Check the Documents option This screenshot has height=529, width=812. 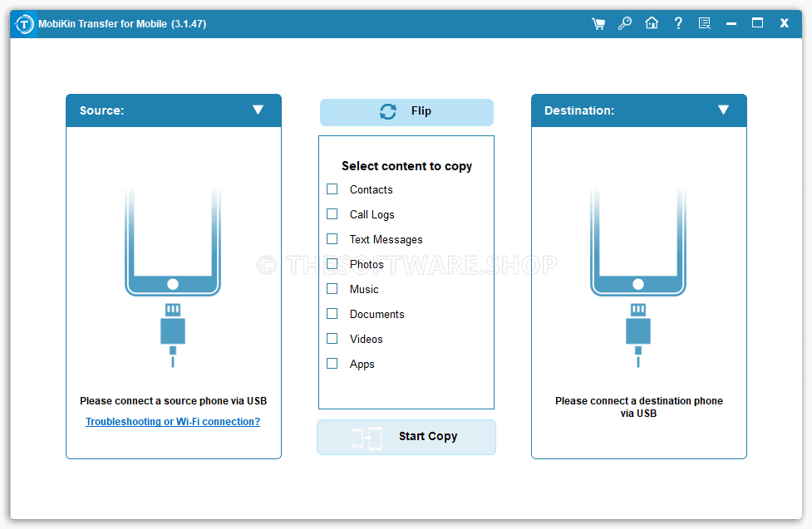click(332, 314)
